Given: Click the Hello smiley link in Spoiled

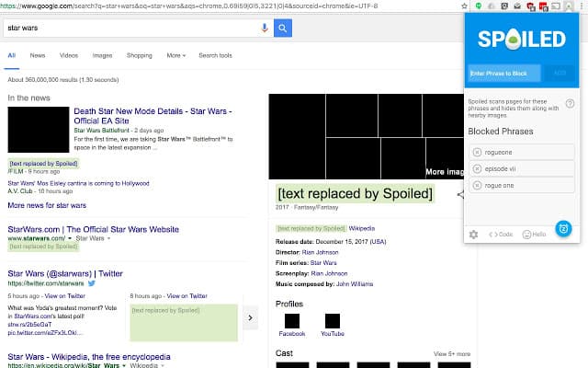Looking at the screenshot, I should coord(534,235).
